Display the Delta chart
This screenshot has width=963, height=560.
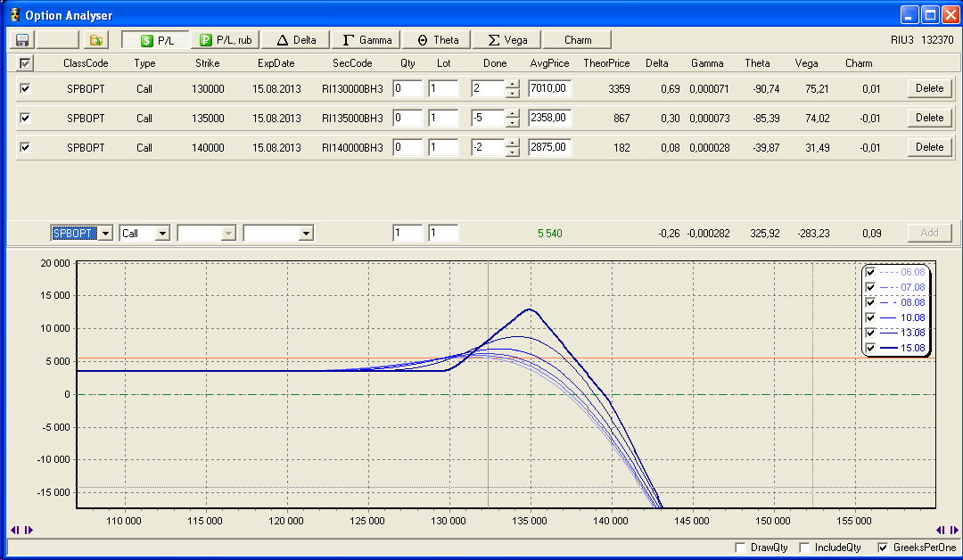pyautogui.click(x=296, y=40)
